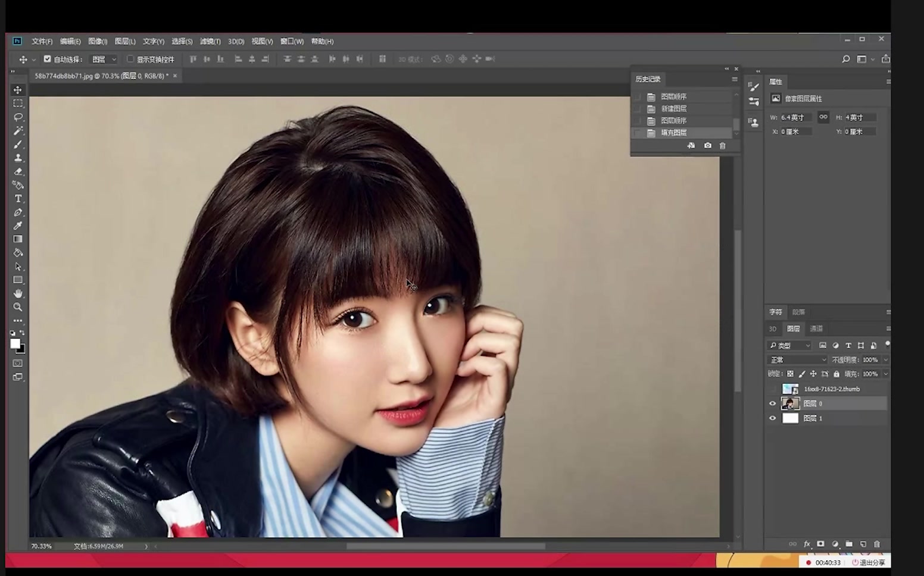
Task: Choose the Path Selection tool
Action: pyautogui.click(x=18, y=267)
